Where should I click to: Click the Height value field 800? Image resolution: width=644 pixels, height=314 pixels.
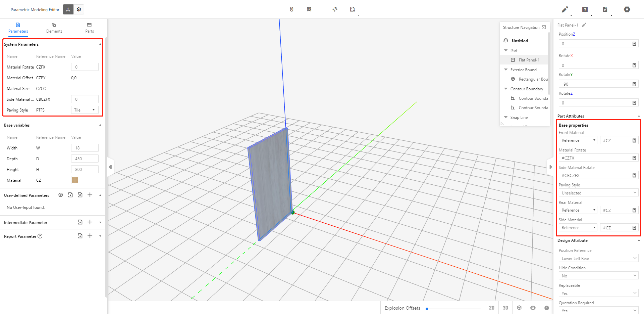coord(85,169)
